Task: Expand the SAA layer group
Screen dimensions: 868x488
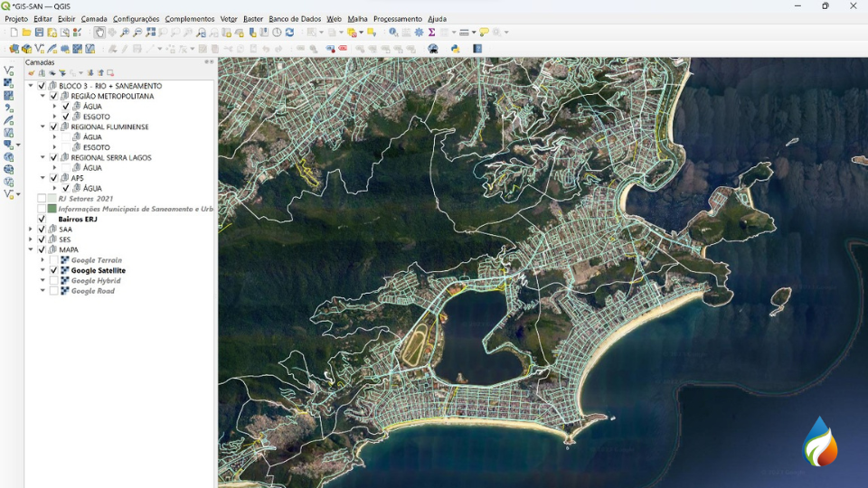Action: pos(31,230)
